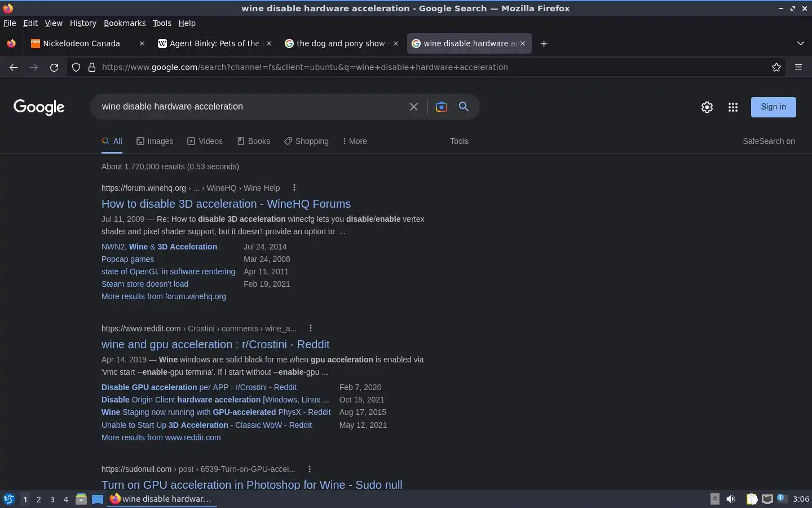Select the Images search filter

point(155,141)
